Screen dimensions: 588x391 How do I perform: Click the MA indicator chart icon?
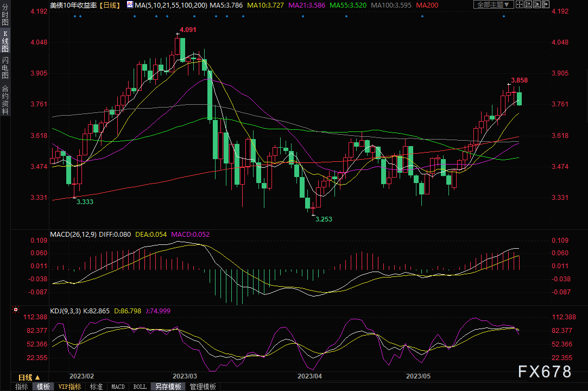pos(129,5)
